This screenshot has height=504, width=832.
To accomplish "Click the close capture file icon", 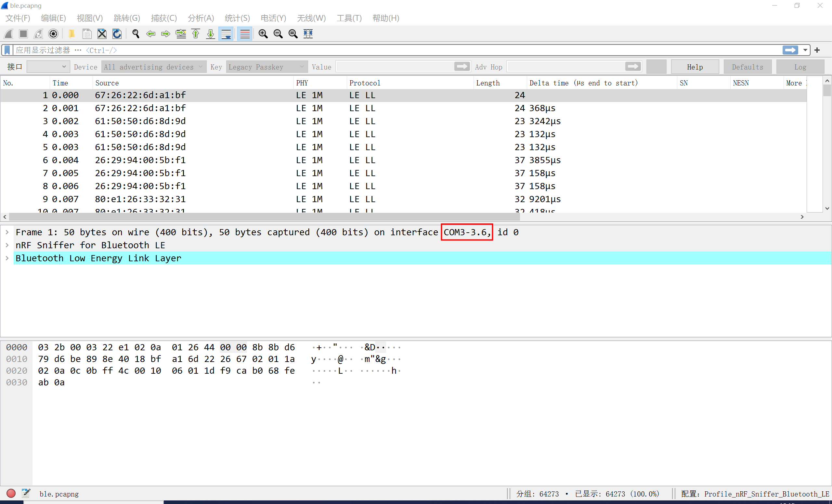I will click(102, 34).
